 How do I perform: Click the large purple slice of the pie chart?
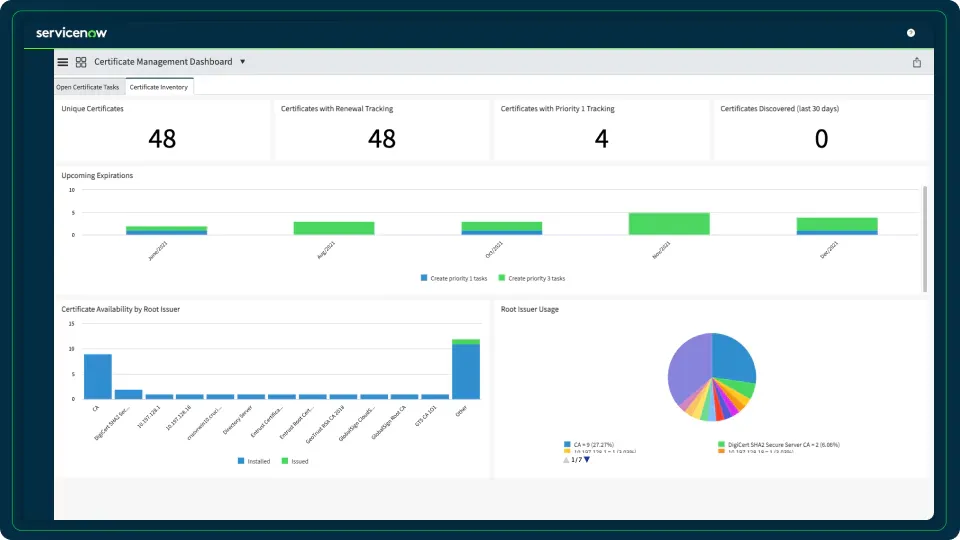[690, 370]
